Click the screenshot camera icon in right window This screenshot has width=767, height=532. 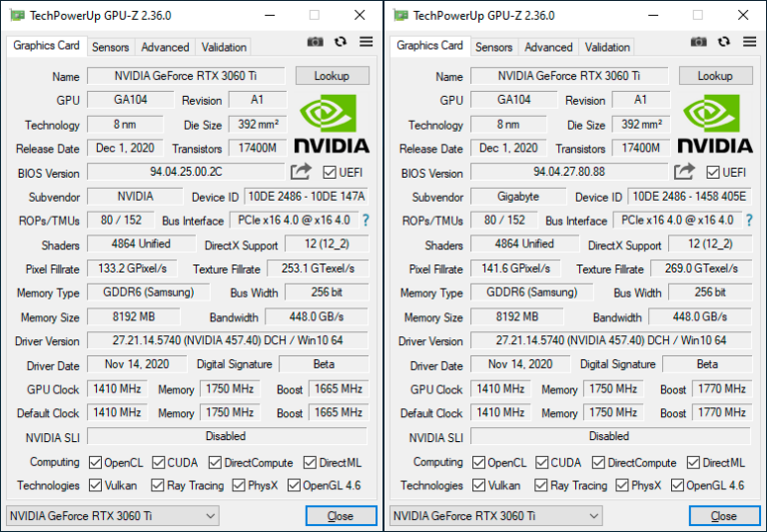pyautogui.click(x=698, y=42)
